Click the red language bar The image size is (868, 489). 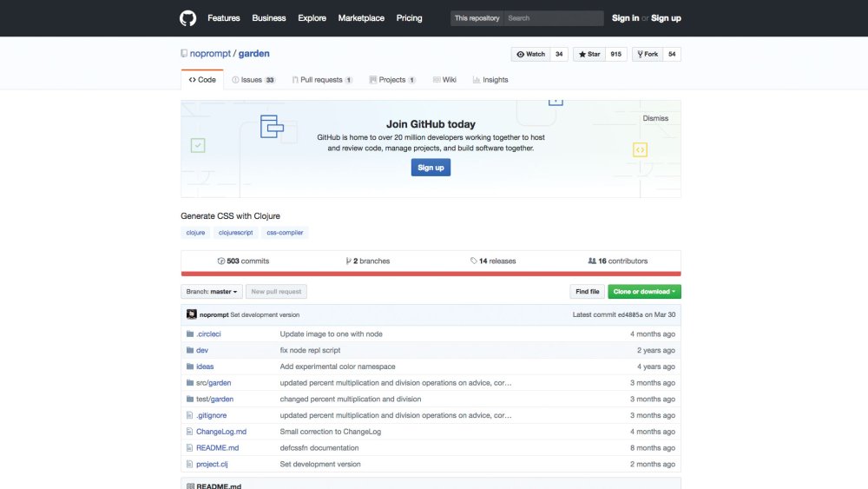click(431, 274)
